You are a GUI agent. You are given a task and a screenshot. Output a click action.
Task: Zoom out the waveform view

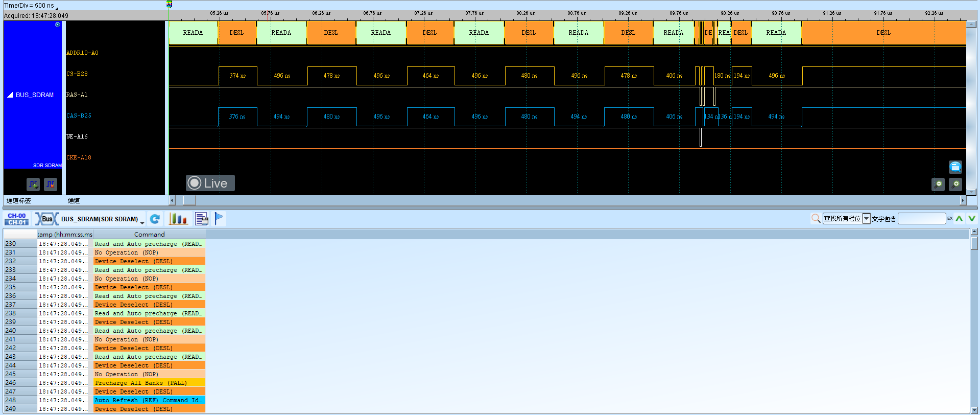tap(938, 184)
